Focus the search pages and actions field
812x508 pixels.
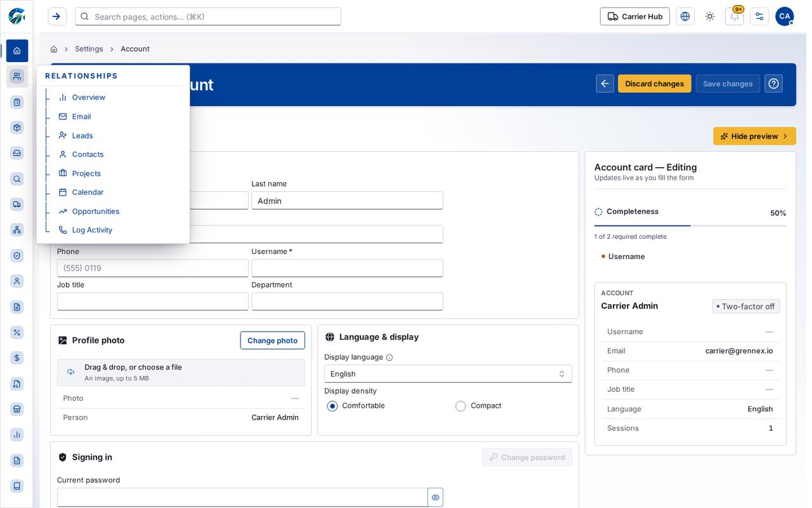208,17
